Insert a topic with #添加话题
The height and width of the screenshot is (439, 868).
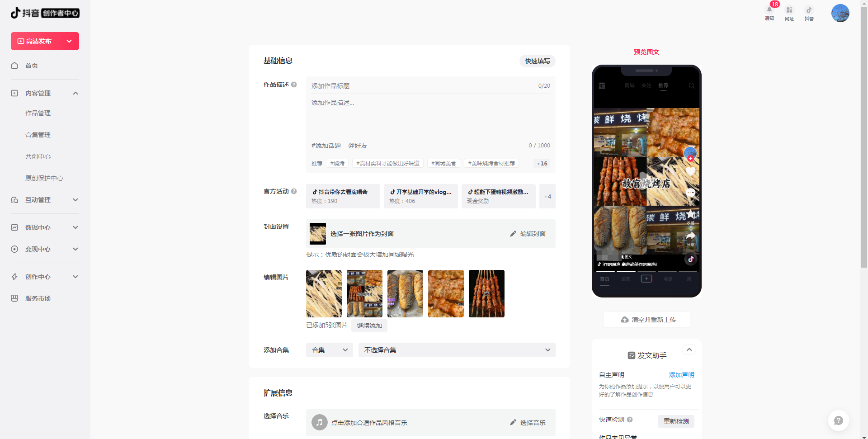(326, 146)
